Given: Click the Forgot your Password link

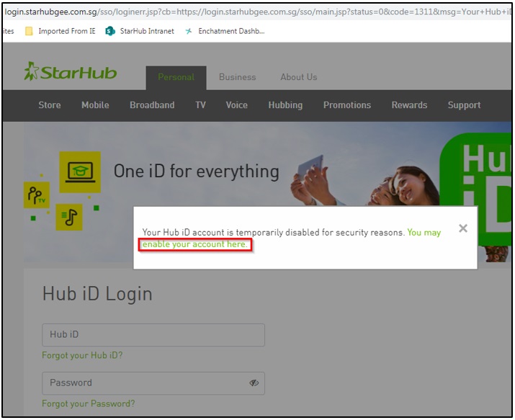Looking at the screenshot, I should pos(89,403).
